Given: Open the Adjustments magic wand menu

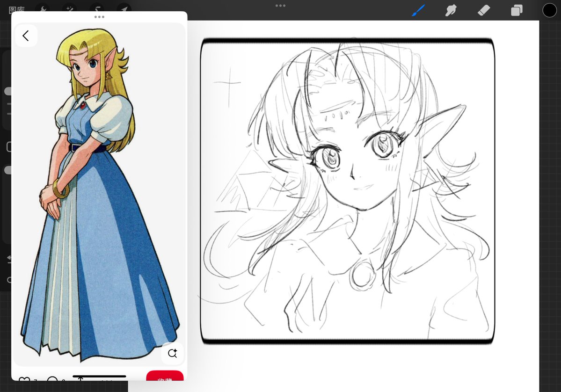Looking at the screenshot, I should coord(70,8).
